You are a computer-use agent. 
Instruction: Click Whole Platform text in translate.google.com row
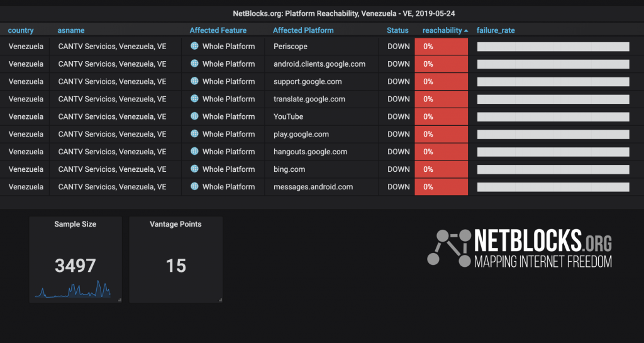(x=228, y=99)
